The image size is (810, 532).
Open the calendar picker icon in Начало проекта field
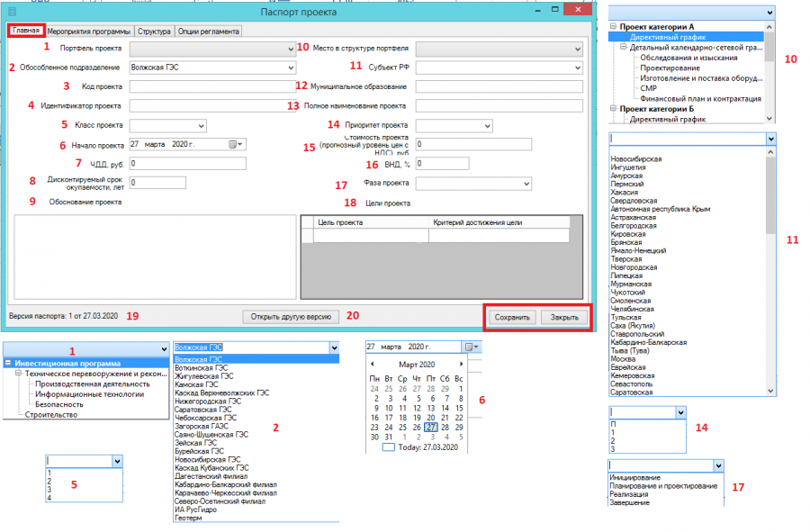[236, 145]
